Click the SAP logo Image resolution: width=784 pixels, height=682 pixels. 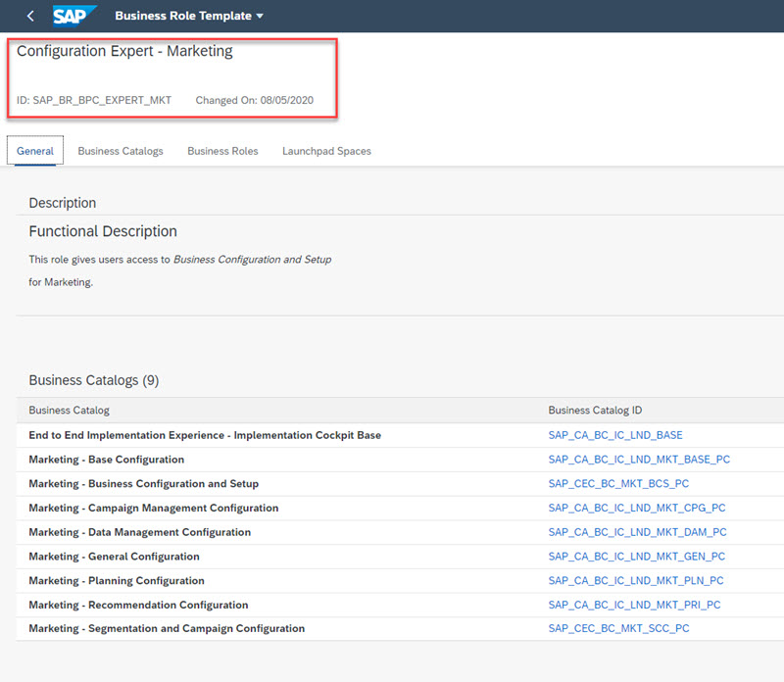point(74,16)
